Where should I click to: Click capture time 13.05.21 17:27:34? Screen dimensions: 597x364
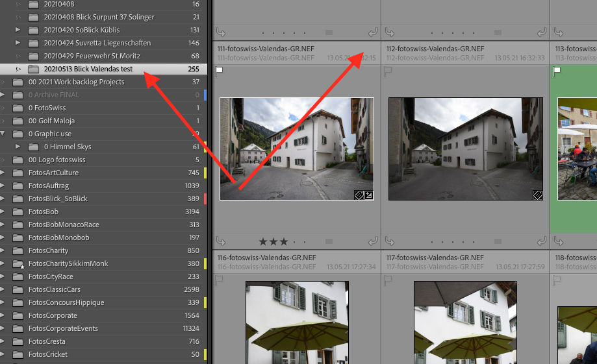point(351,267)
